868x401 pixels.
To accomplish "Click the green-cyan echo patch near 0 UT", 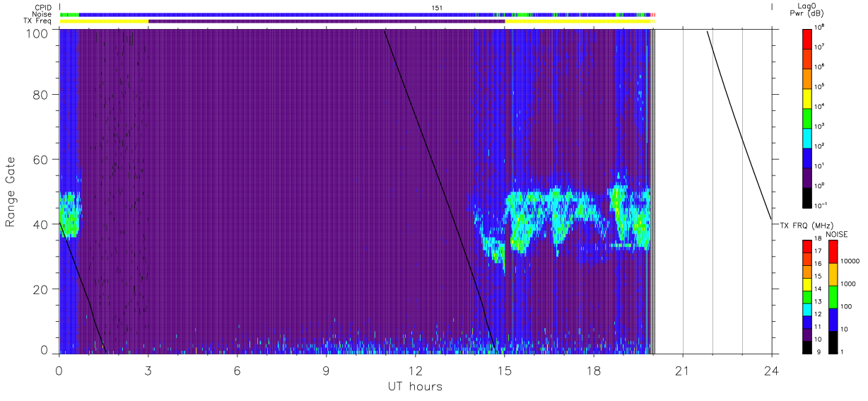I will [x=70, y=215].
